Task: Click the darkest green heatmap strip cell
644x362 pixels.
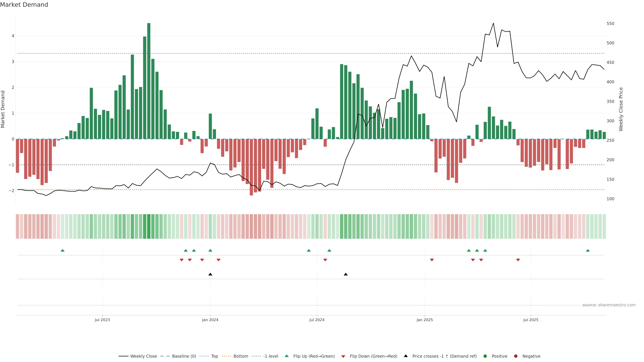Action: (149, 226)
